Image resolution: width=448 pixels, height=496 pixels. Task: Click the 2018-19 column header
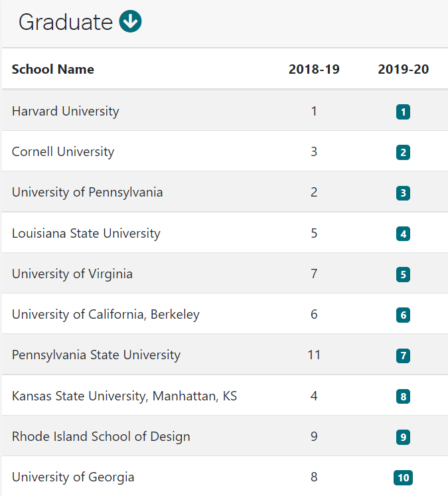(x=314, y=69)
